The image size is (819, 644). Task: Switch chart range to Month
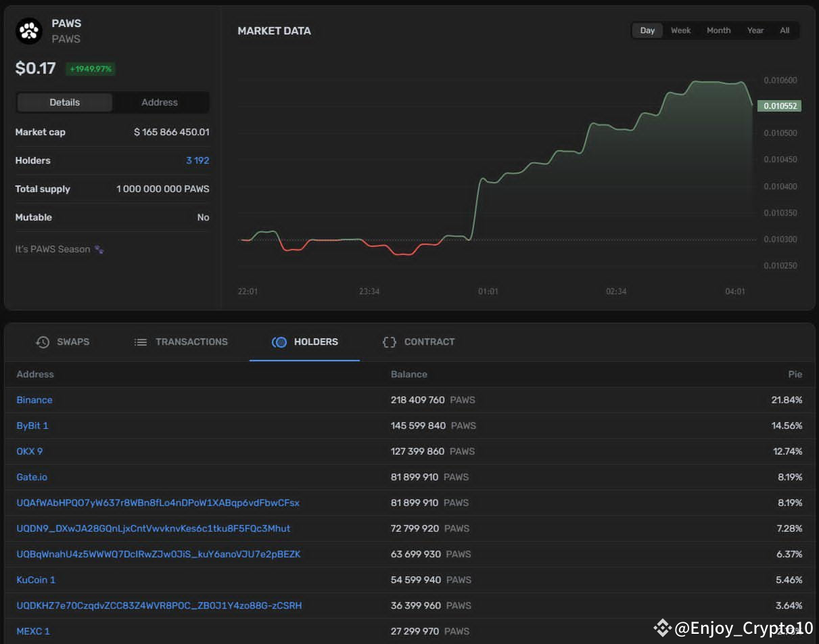718,30
